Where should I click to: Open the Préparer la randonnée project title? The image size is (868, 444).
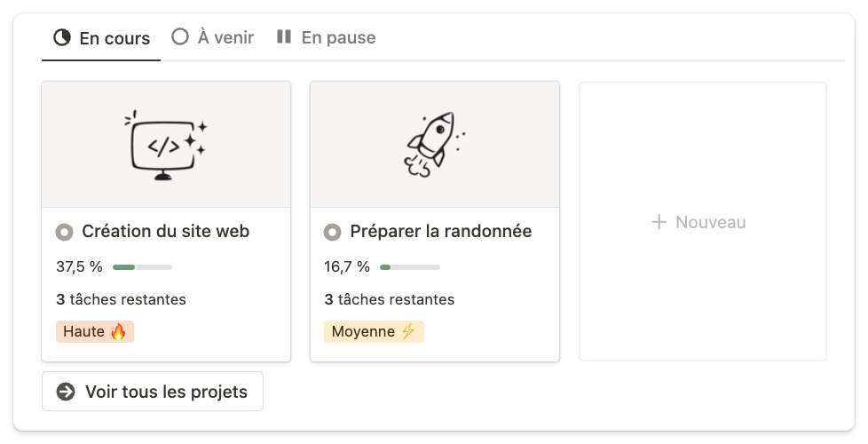(440, 232)
